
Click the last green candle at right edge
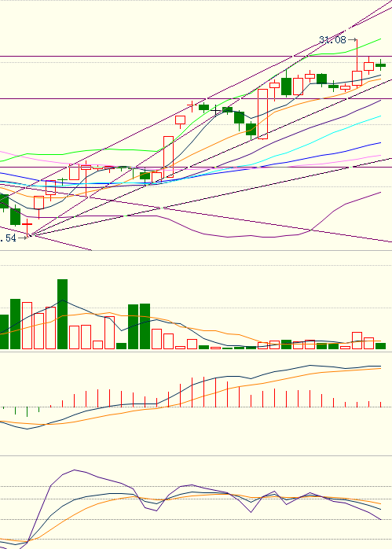380,64
